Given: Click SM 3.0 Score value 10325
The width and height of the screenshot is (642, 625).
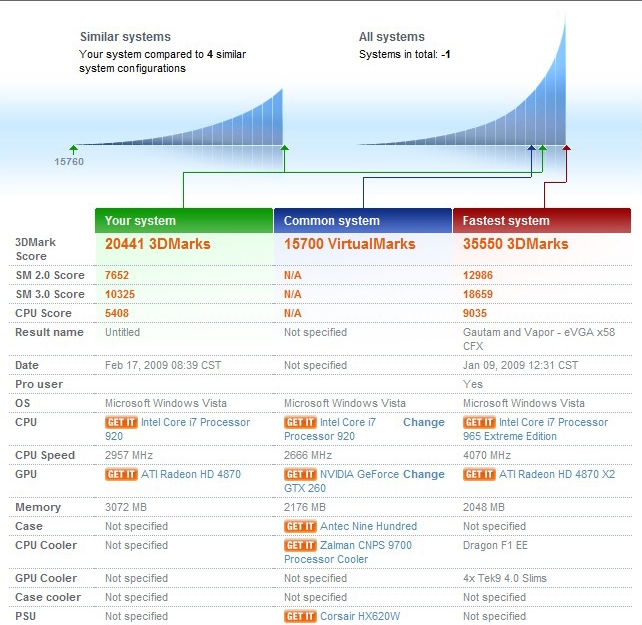Looking at the screenshot, I should [x=120, y=294].
